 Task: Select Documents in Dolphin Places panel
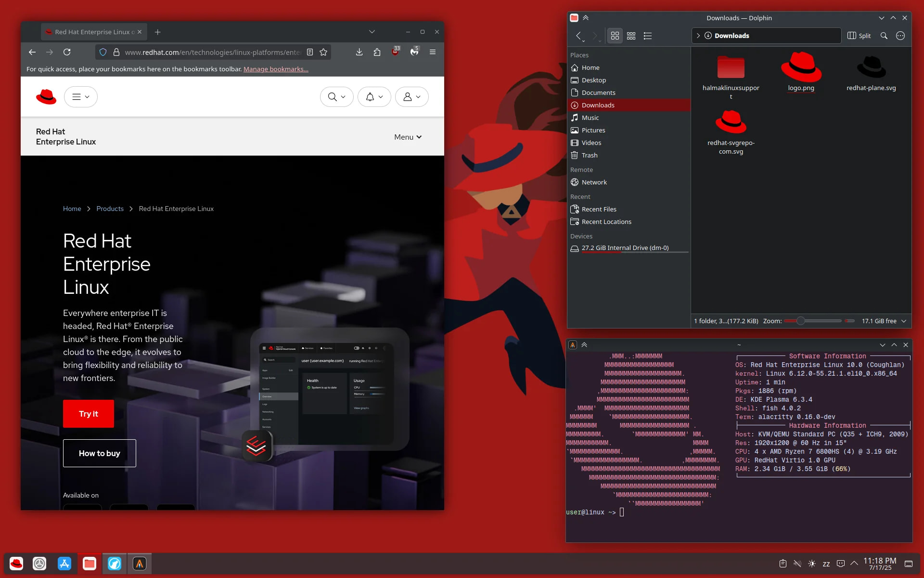pos(598,92)
